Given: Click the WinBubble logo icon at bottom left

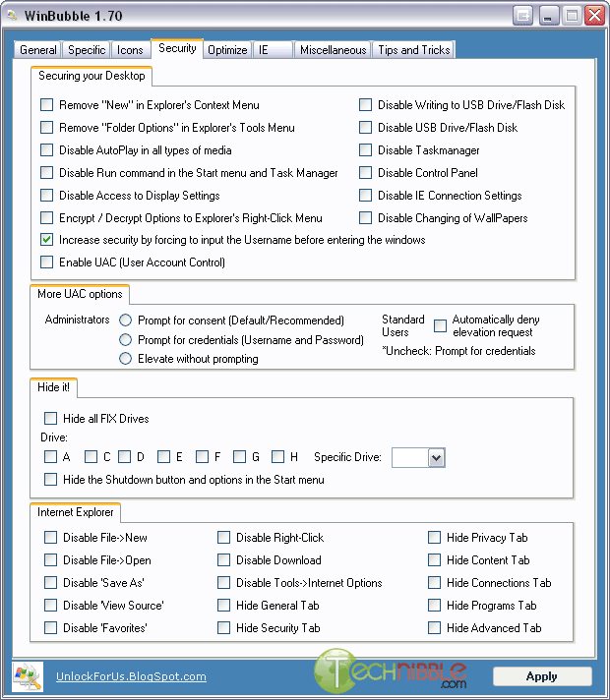Looking at the screenshot, I should [26, 676].
